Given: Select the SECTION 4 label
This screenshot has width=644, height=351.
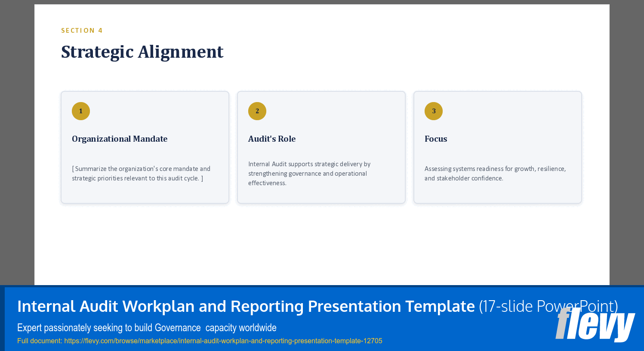Looking at the screenshot, I should click(x=82, y=31).
